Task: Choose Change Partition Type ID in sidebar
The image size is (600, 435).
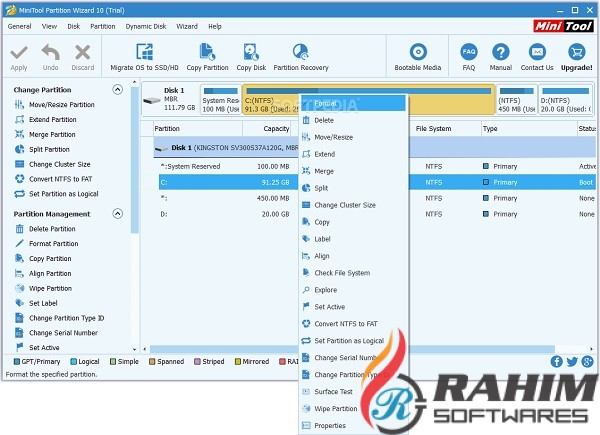Action: coord(59,318)
